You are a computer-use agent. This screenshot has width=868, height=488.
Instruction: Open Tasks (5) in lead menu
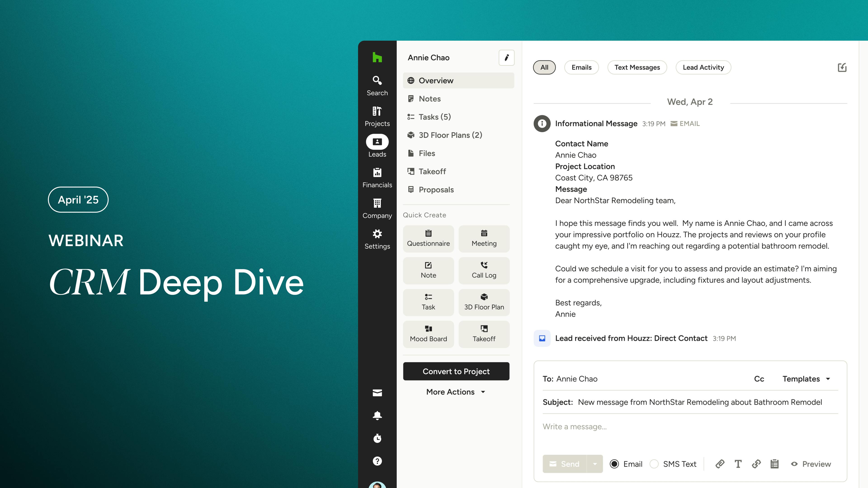458,117
